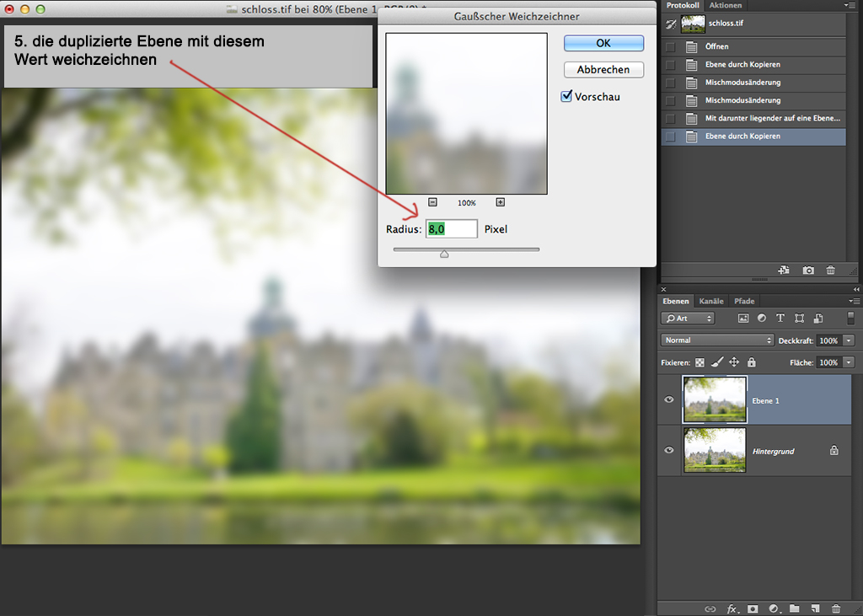The height and width of the screenshot is (616, 863).
Task: Hide the Ebene 1 layer
Action: click(x=668, y=399)
